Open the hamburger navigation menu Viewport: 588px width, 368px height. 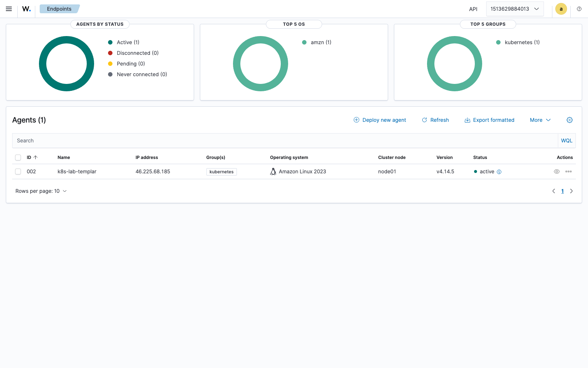point(9,9)
